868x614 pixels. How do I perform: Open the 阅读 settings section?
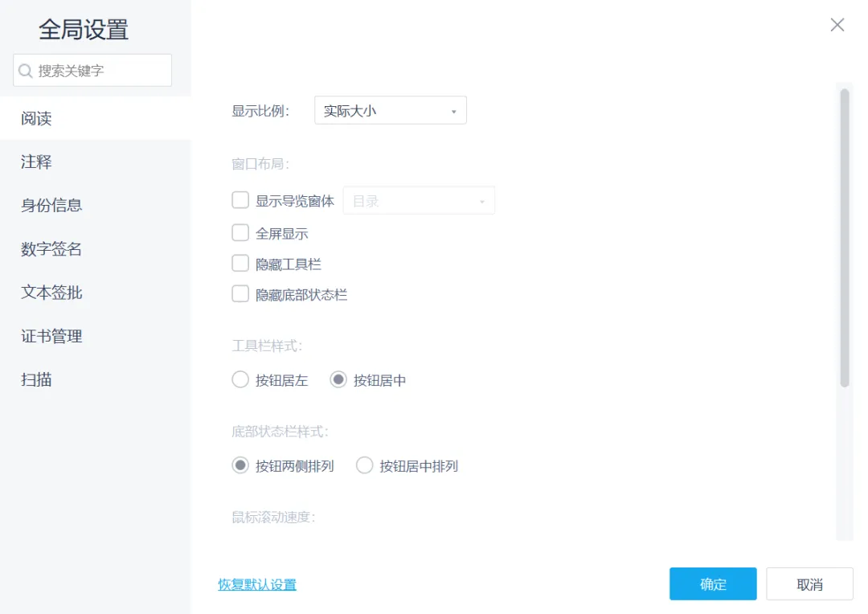point(95,118)
